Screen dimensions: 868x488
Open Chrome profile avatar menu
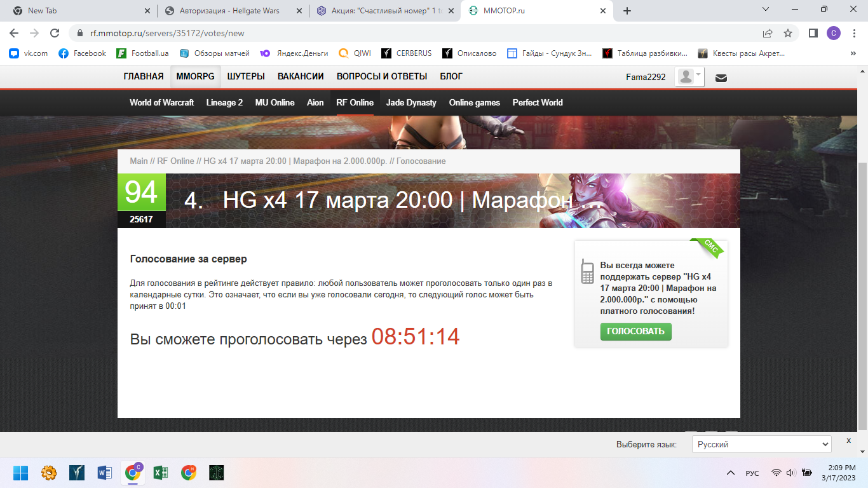tap(833, 33)
